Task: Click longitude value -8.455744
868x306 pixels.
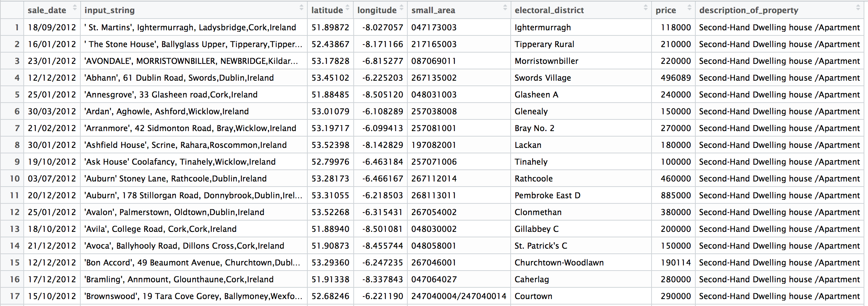Action: (383, 246)
